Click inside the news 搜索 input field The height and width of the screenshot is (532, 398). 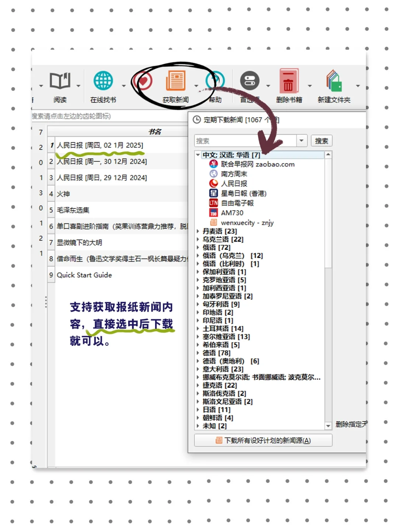(x=245, y=140)
